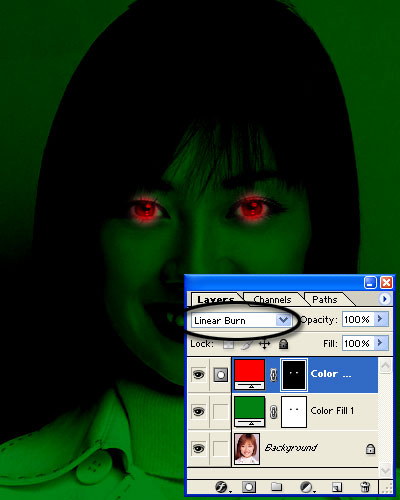Hide the Color Fill 1 layer

(198, 412)
